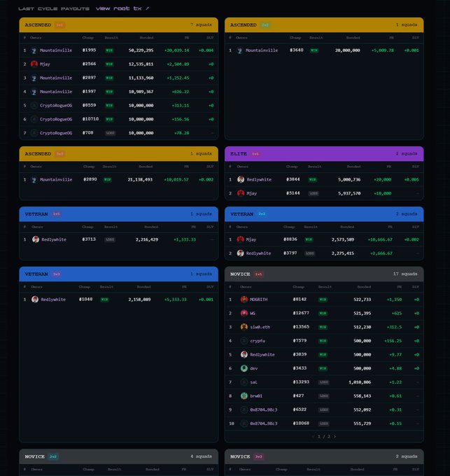Click payout +10,666.67 in Veteran 2v2
This screenshot has width=450, height=476.
pyautogui.click(x=380, y=239)
